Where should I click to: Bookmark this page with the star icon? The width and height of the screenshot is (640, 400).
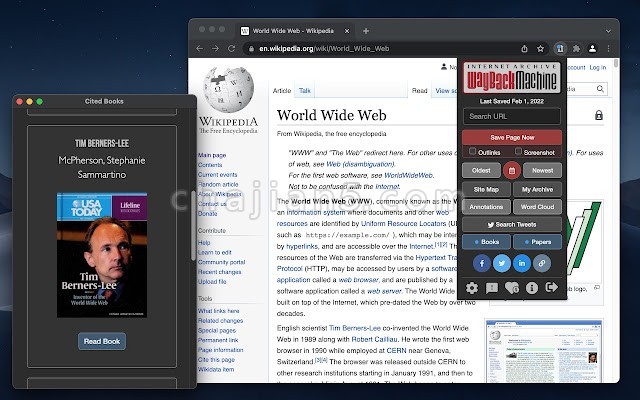click(540, 49)
